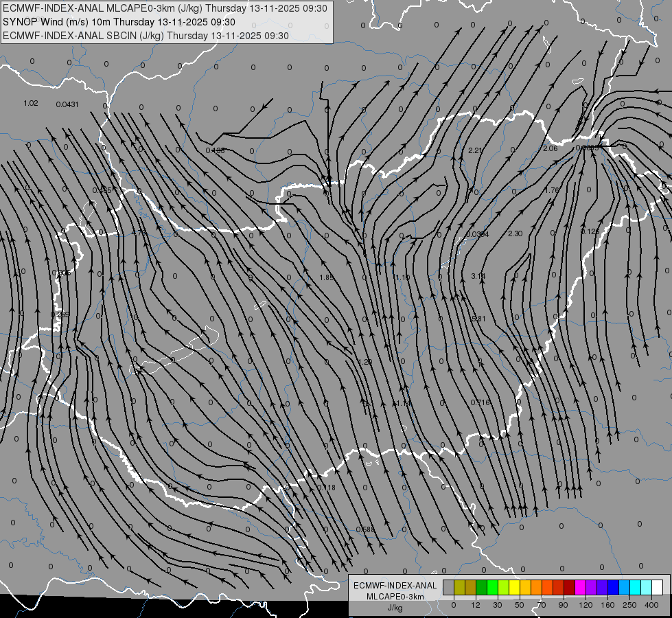The width and height of the screenshot is (672, 618).
Task: Click the map value '5.81'
Action: [478, 319]
